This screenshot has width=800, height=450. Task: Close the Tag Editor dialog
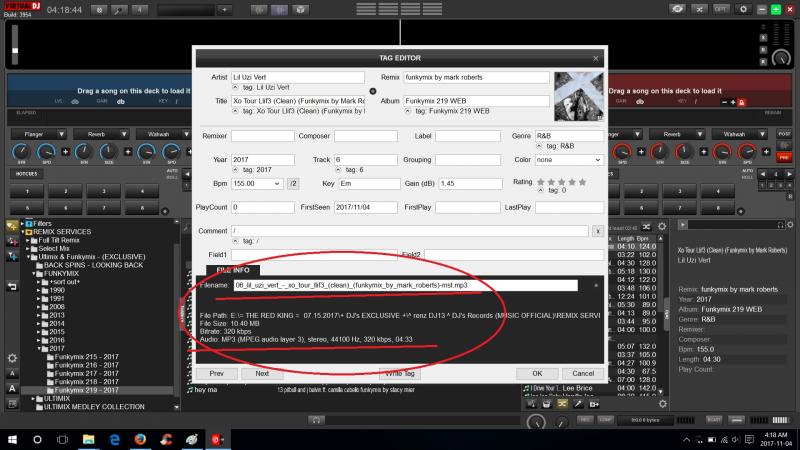(595, 58)
